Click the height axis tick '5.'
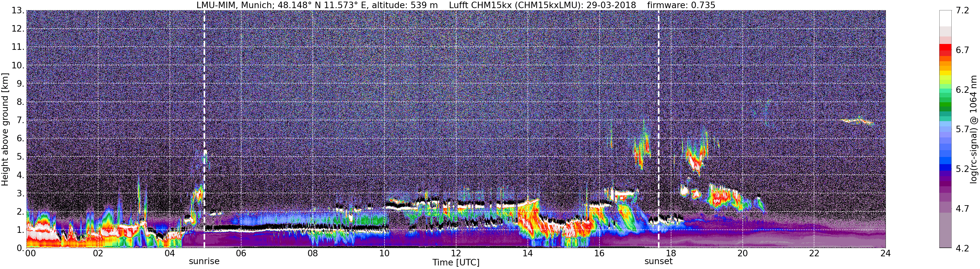 pos(21,157)
